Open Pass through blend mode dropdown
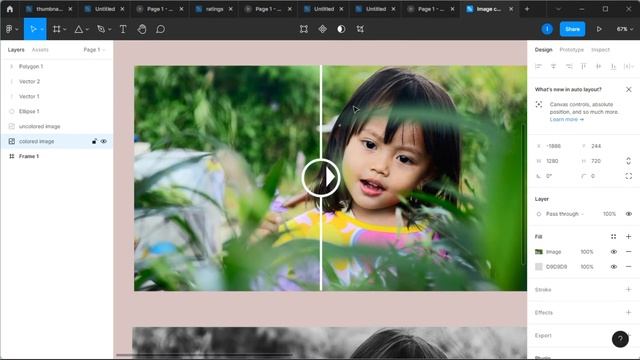 [564, 214]
